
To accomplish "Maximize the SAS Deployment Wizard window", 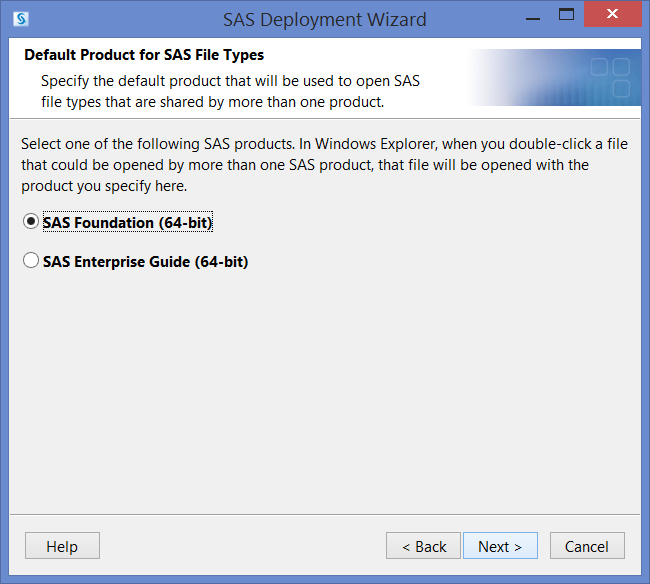I will [x=566, y=14].
